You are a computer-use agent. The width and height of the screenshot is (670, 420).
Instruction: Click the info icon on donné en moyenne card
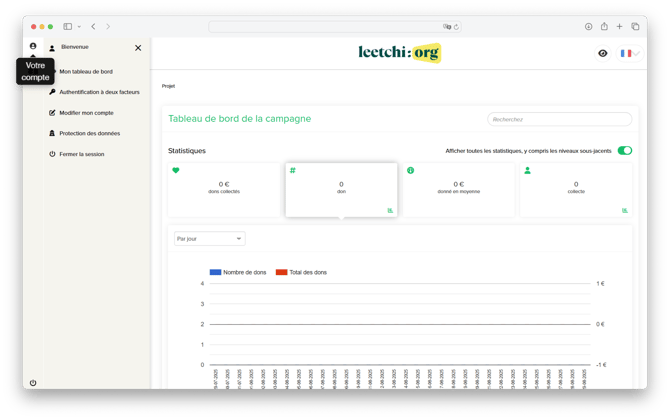click(x=411, y=170)
